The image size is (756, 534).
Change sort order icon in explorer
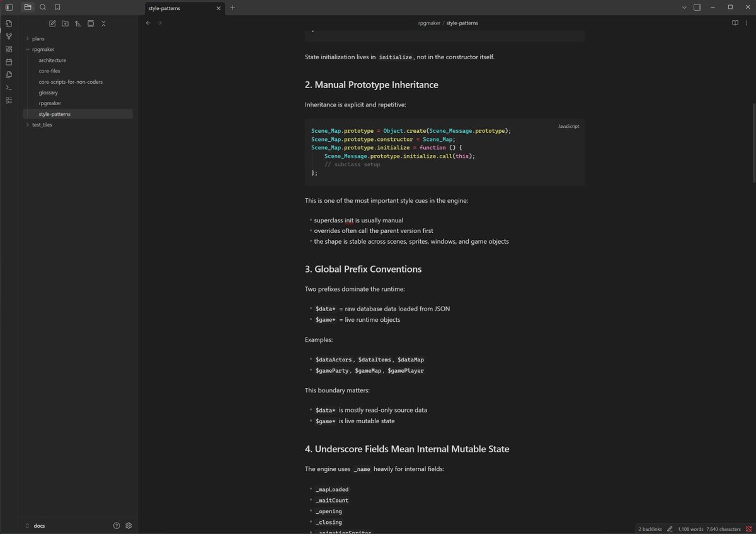(77, 23)
